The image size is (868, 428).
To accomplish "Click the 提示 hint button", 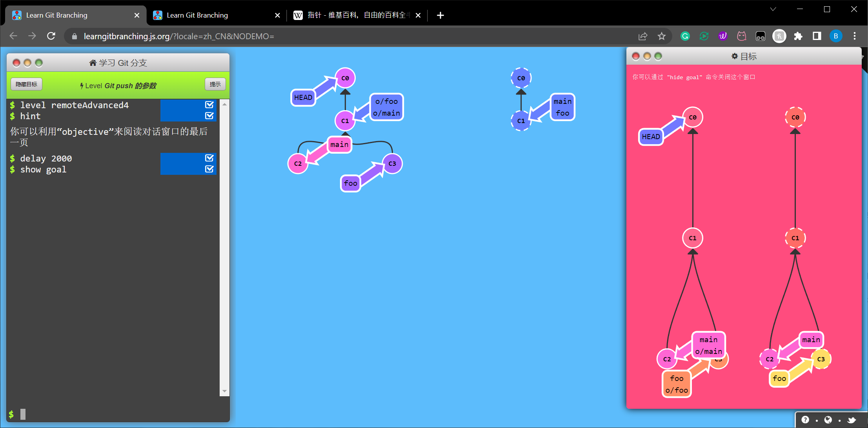I will (215, 84).
